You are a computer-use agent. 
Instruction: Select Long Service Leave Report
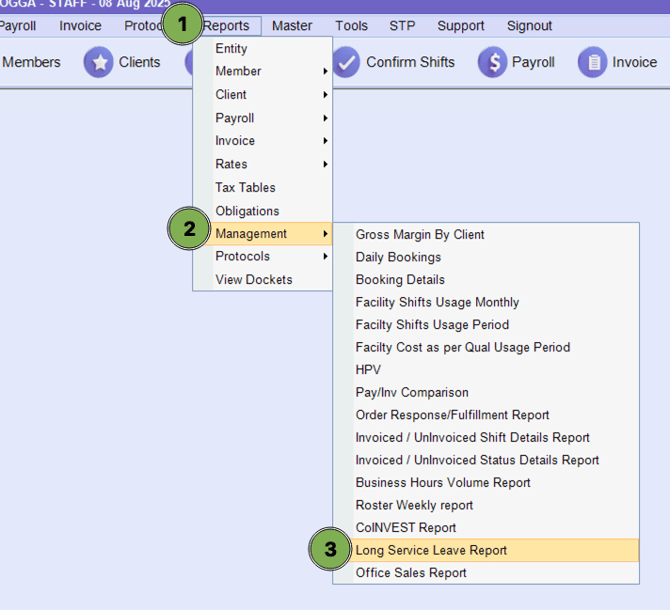point(486,550)
